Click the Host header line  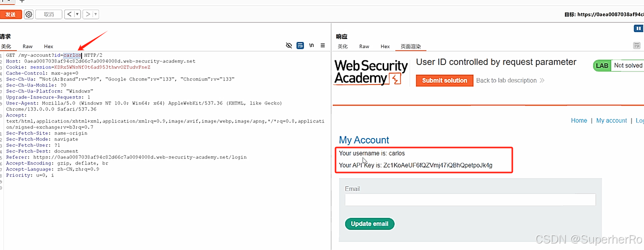click(x=101, y=61)
